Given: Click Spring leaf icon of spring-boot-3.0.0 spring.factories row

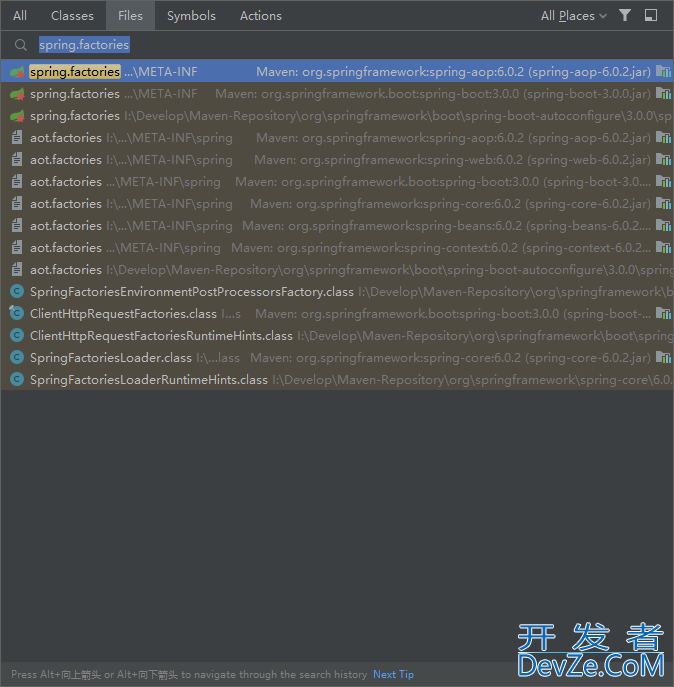Looking at the screenshot, I should [x=17, y=93].
